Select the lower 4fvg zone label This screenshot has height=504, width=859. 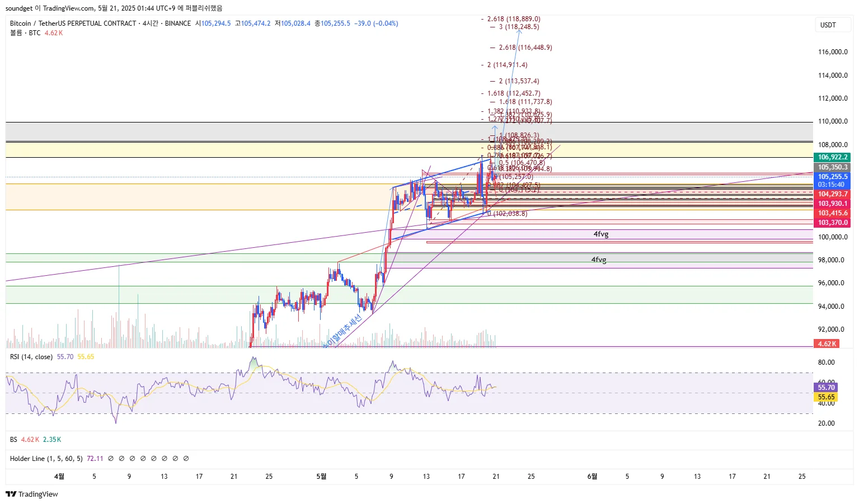(x=599, y=260)
